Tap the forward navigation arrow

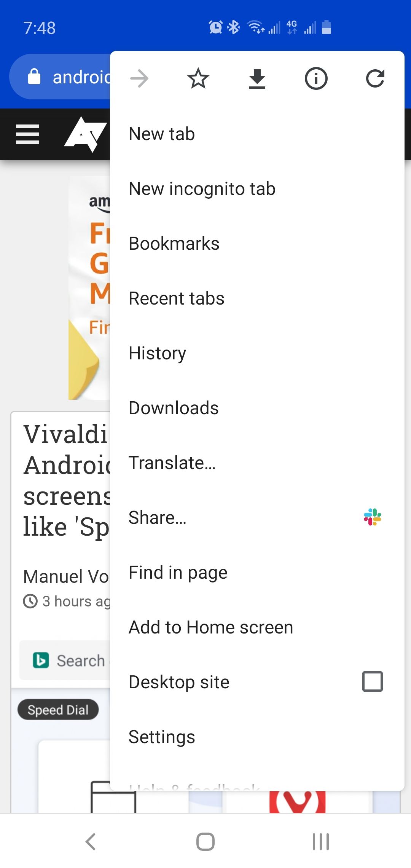[139, 79]
